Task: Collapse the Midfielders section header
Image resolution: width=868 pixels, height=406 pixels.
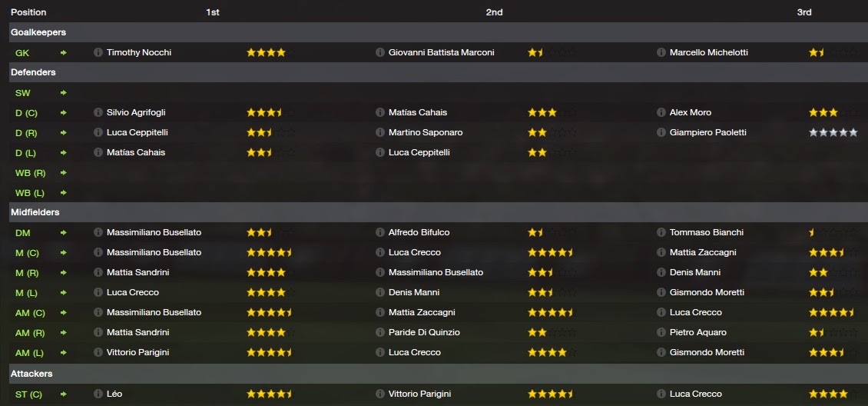Action: 35,212
